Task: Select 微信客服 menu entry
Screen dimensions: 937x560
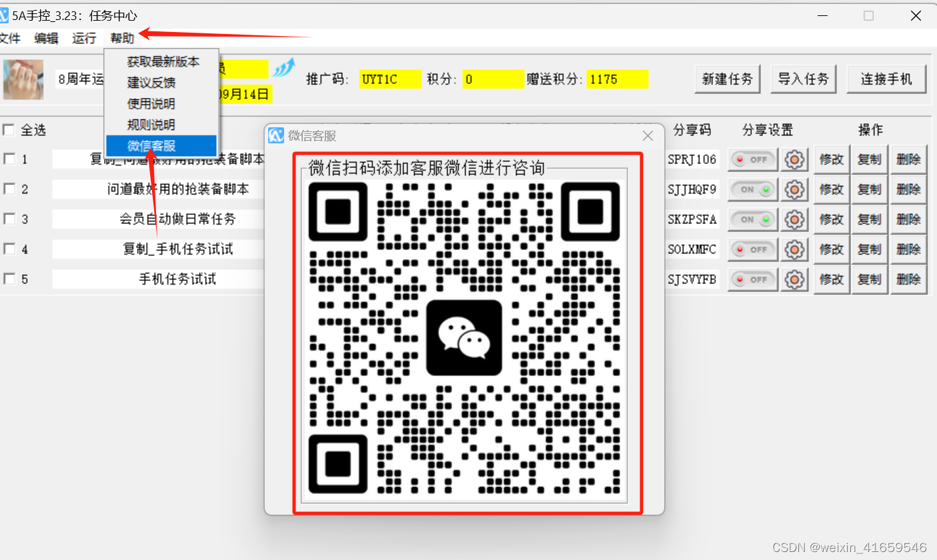Action: (161, 146)
